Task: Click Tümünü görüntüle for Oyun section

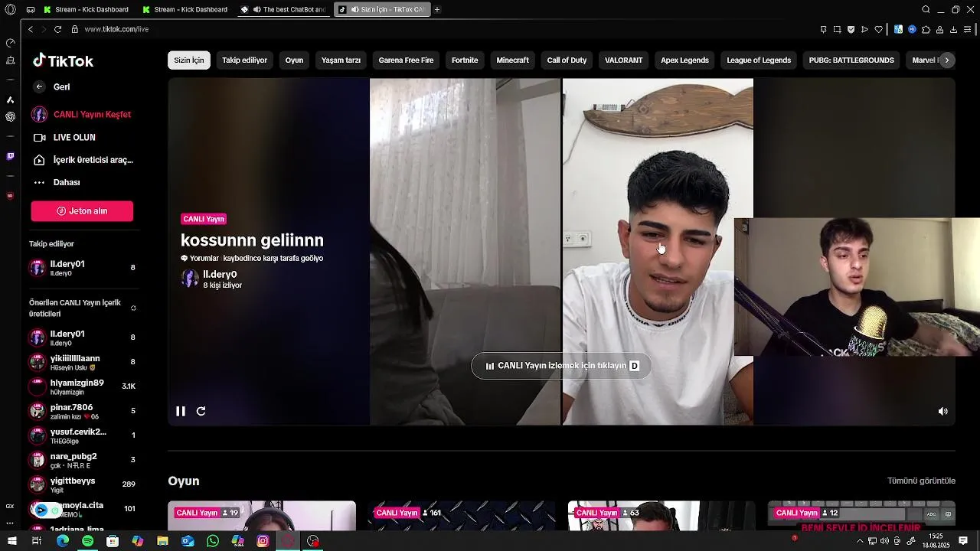Action: point(921,481)
